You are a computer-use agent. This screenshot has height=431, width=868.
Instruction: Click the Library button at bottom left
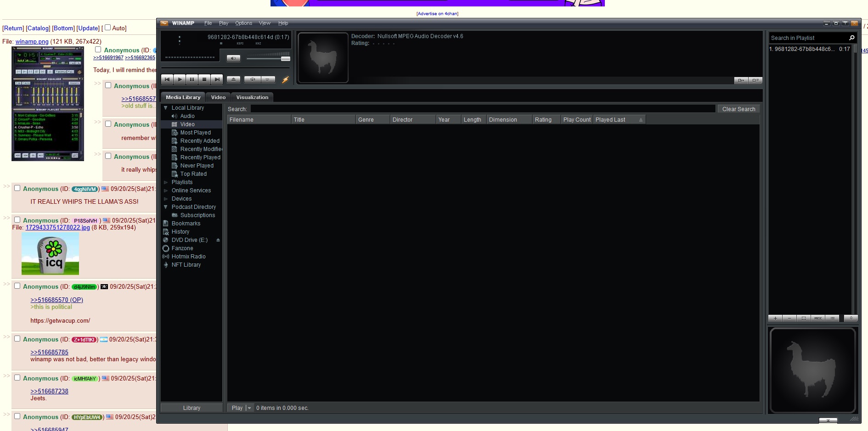pyautogui.click(x=192, y=408)
